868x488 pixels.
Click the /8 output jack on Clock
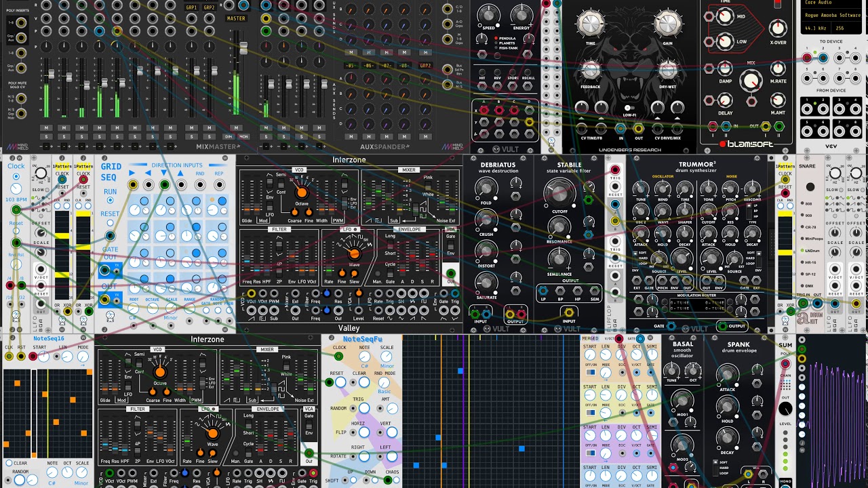pos(22,285)
